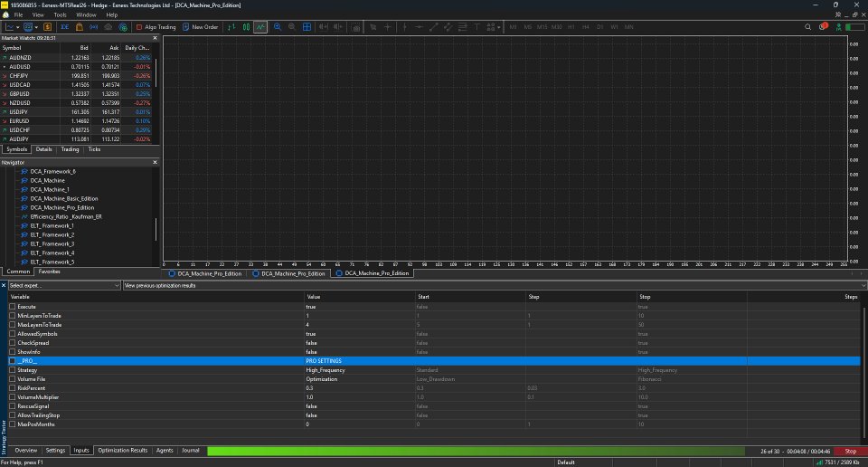This screenshot has height=467, width=868.
Task: Expand the profiles dropdown arrow
Action: 36,27
